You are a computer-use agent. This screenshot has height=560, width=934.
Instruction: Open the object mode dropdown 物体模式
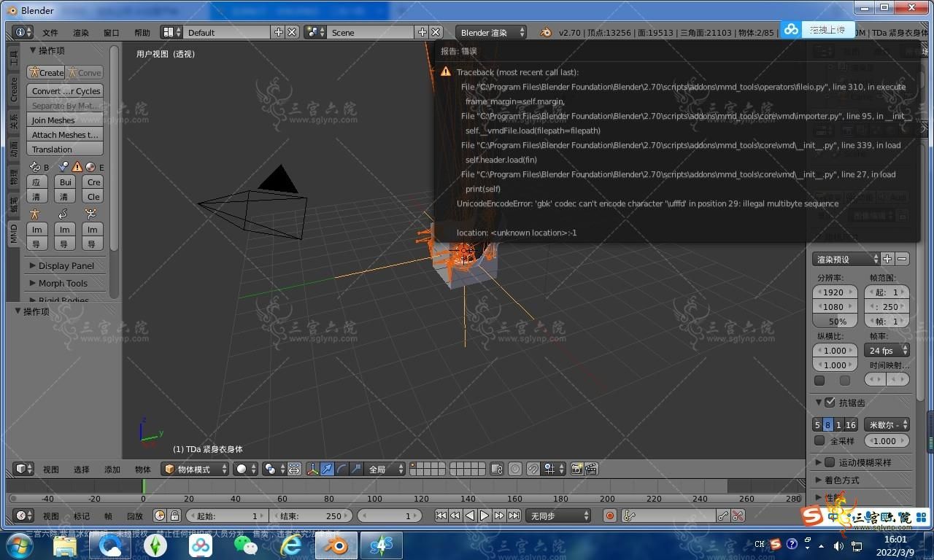195,469
